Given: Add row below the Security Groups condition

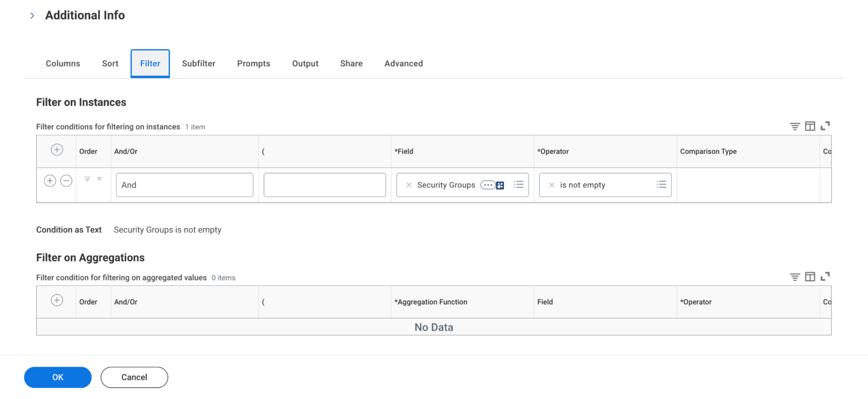Looking at the screenshot, I should (x=50, y=180).
